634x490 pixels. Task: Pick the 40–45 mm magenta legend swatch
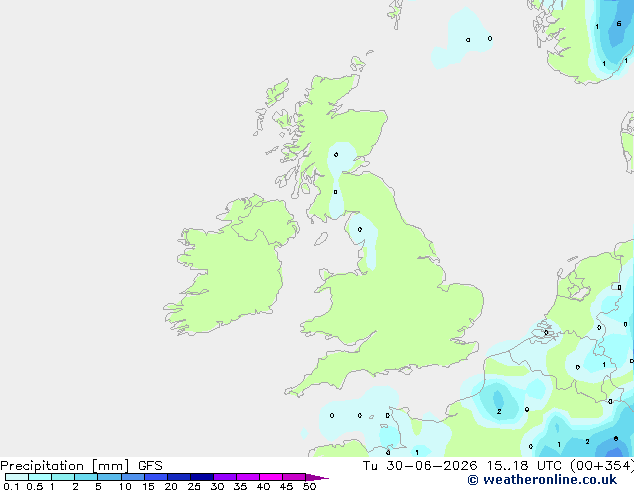(271, 477)
